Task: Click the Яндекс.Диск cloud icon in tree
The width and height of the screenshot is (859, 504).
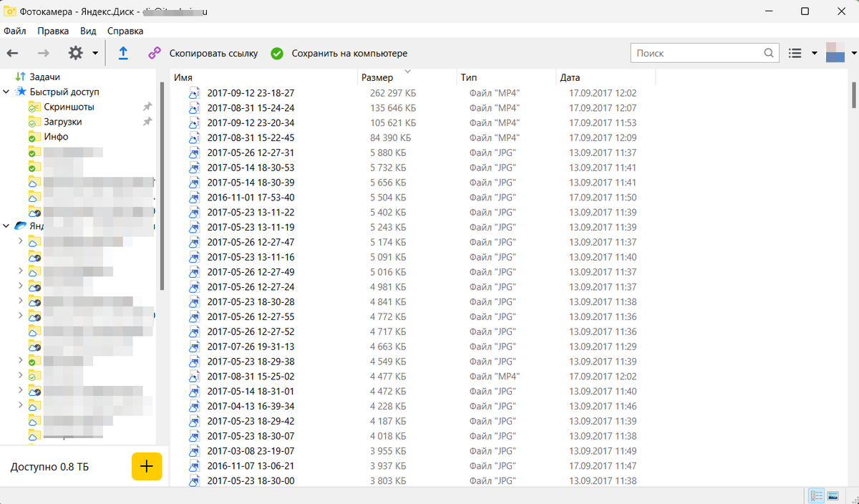Action: [21, 226]
